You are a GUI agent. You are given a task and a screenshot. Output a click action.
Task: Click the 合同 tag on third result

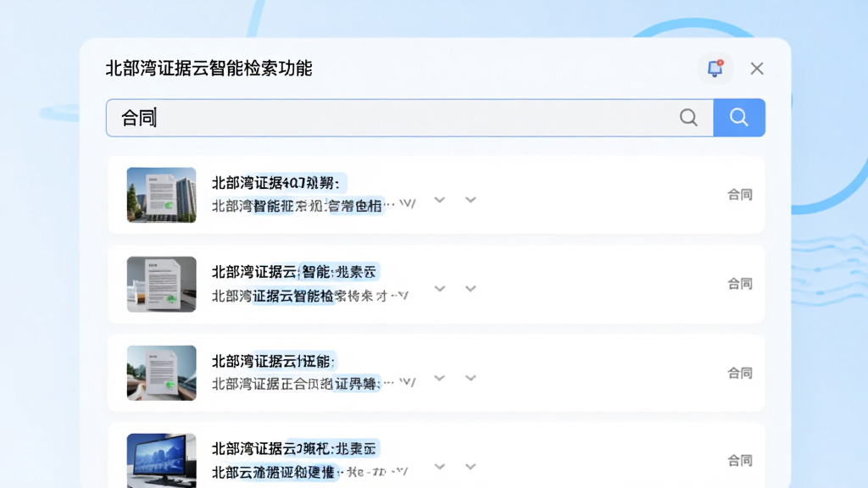(x=739, y=373)
